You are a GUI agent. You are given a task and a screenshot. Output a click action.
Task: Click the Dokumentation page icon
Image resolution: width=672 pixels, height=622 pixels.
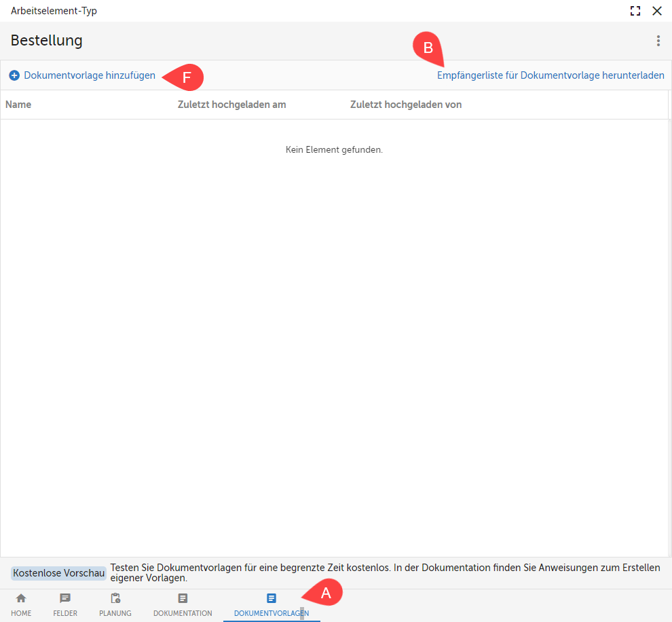point(183,598)
